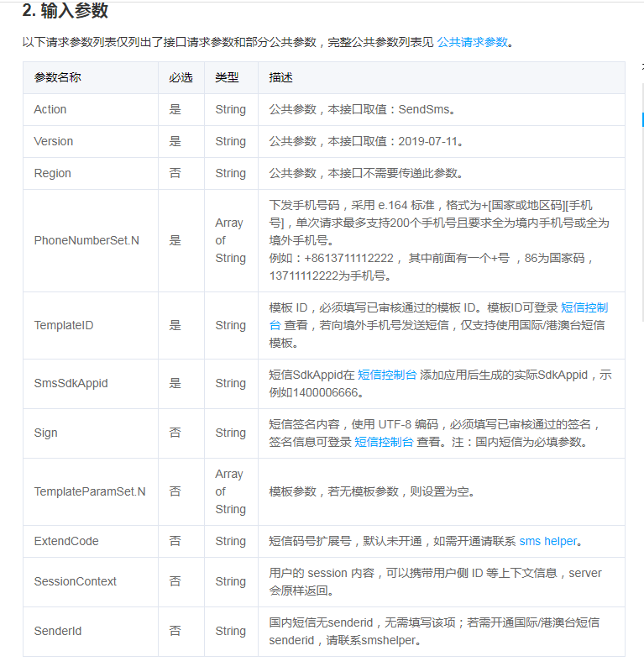Click the 否 cell in Sign row

point(175,433)
